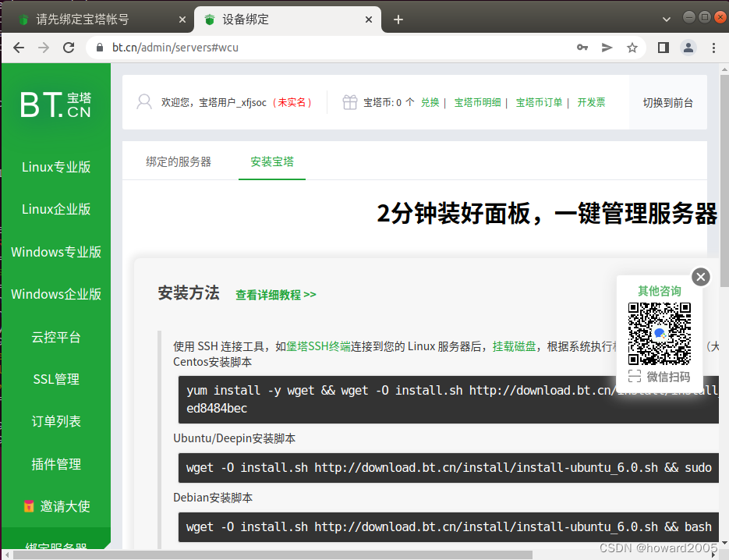Switch to the 绑定的服务器 tab
Viewport: 729px width, 560px height.
coord(179,161)
